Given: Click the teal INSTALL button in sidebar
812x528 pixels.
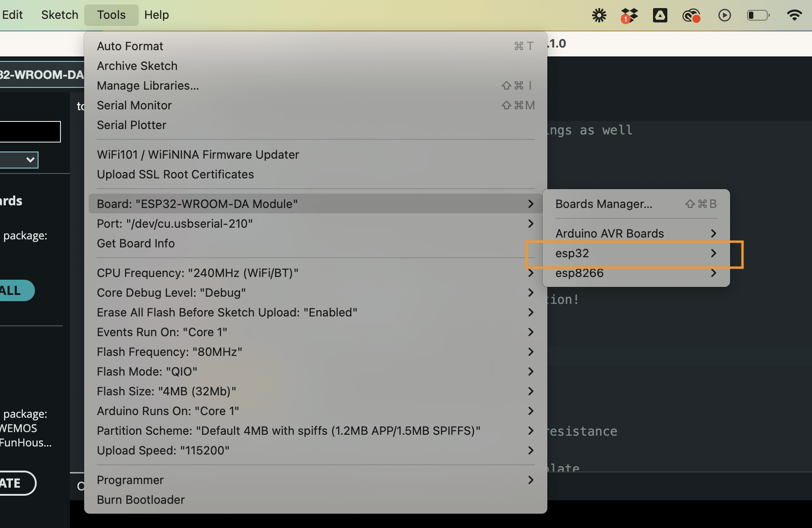Looking at the screenshot, I should tap(17, 290).
